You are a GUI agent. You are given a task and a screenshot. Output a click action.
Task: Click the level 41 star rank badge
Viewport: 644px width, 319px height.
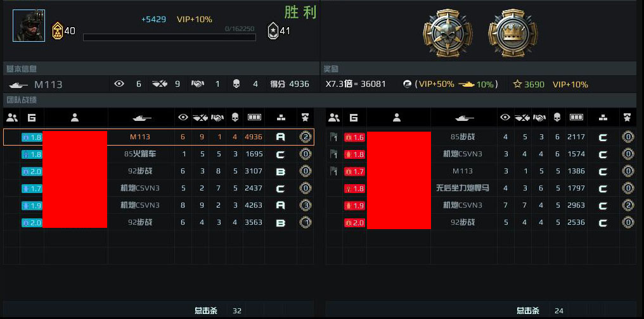pyautogui.click(x=273, y=31)
